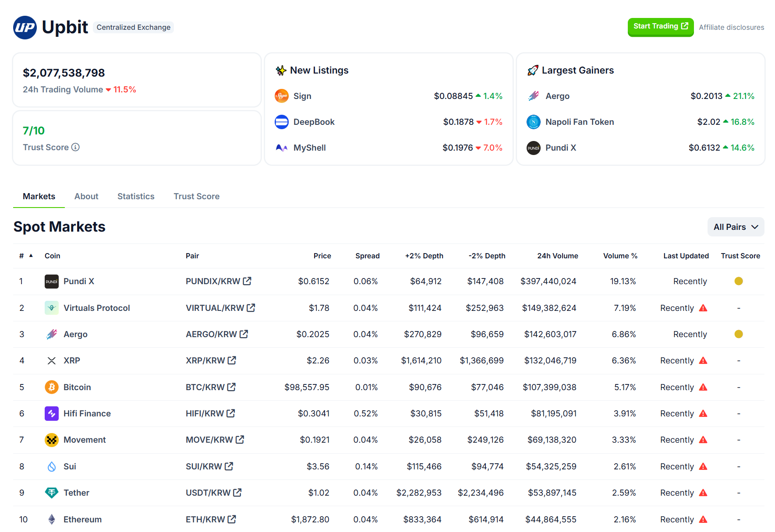Click the warning triangle in Movement row
This screenshot has height=532, width=775.
tap(703, 440)
